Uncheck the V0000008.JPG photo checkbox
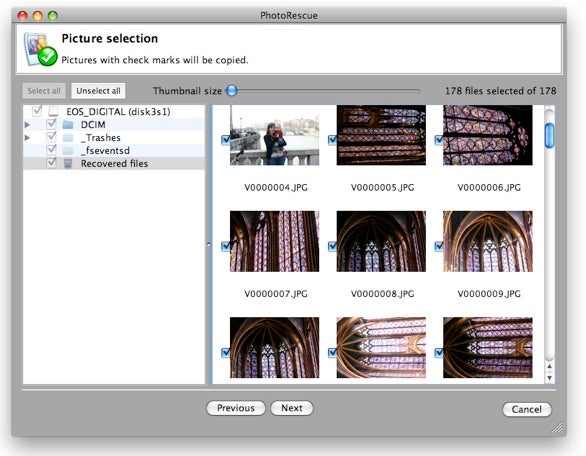The height and width of the screenshot is (456, 586). click(332, 246)
